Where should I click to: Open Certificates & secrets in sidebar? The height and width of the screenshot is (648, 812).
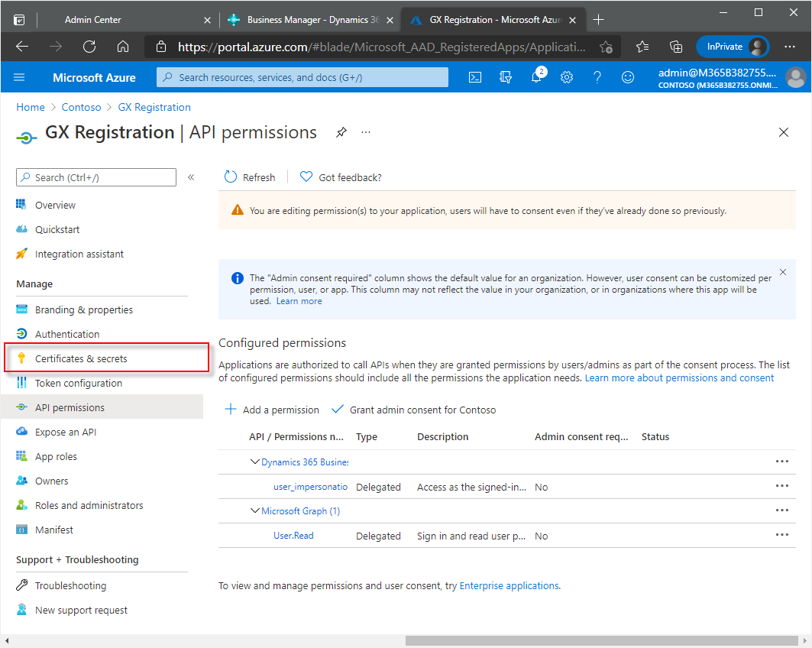coord(81,358)
